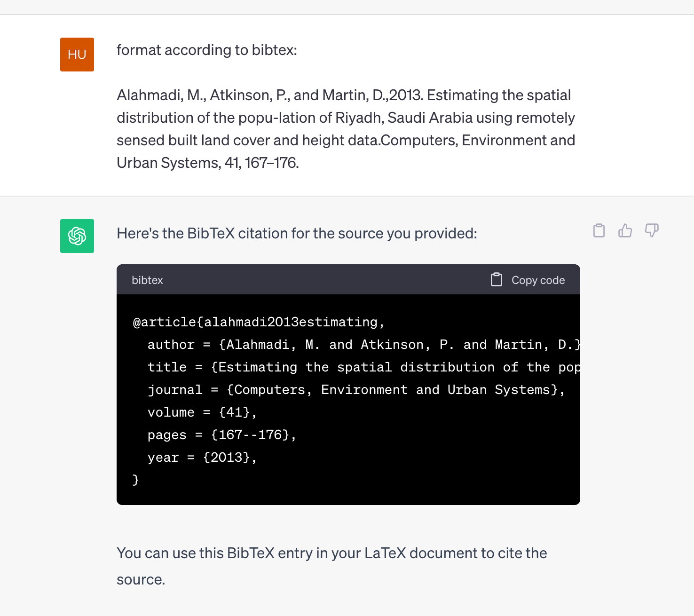Click the title field line in code
Screen dimensions: 694x616
click(x=364, y=367)
